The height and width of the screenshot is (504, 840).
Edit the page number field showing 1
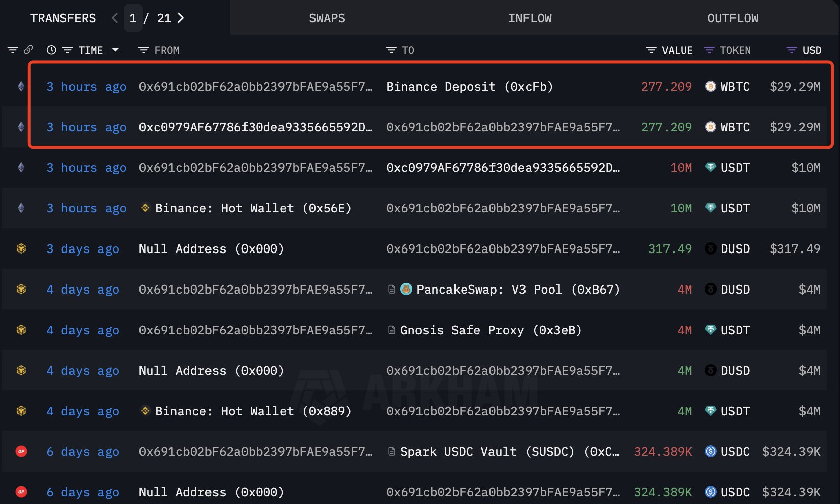click(133, 18)
